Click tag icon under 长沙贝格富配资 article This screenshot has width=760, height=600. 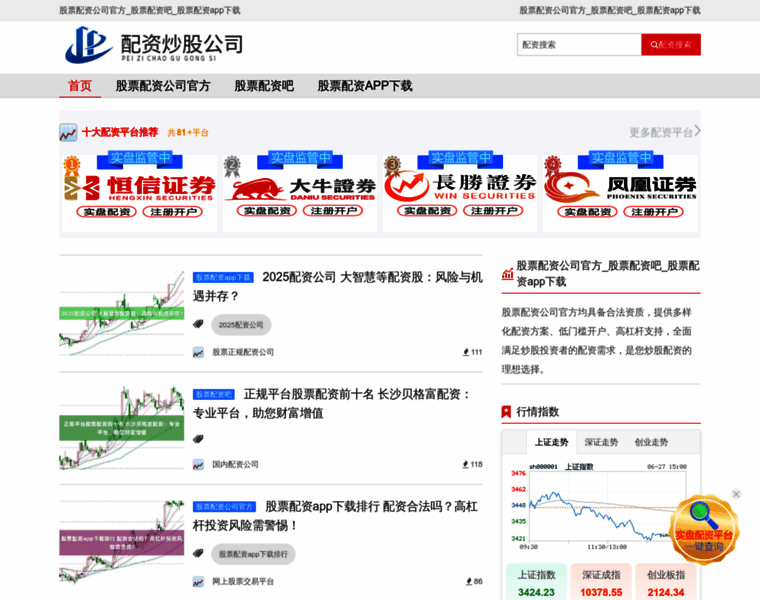(198, 439)
